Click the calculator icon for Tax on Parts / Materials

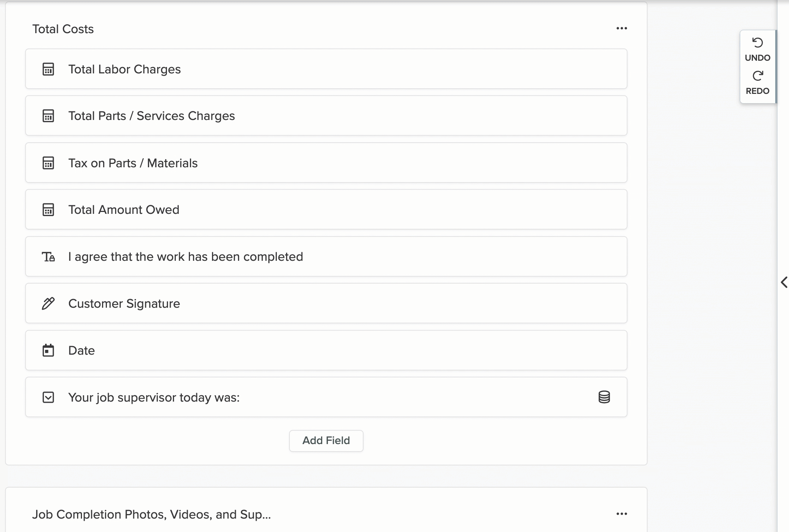coord(48,163)
